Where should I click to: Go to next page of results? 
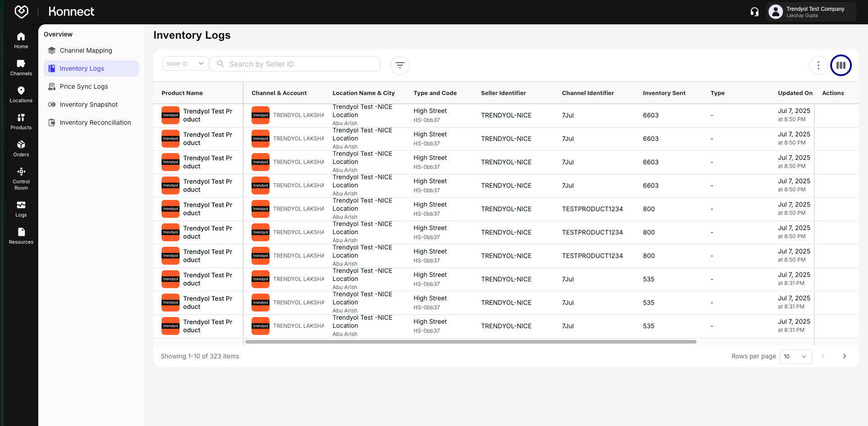845,356
